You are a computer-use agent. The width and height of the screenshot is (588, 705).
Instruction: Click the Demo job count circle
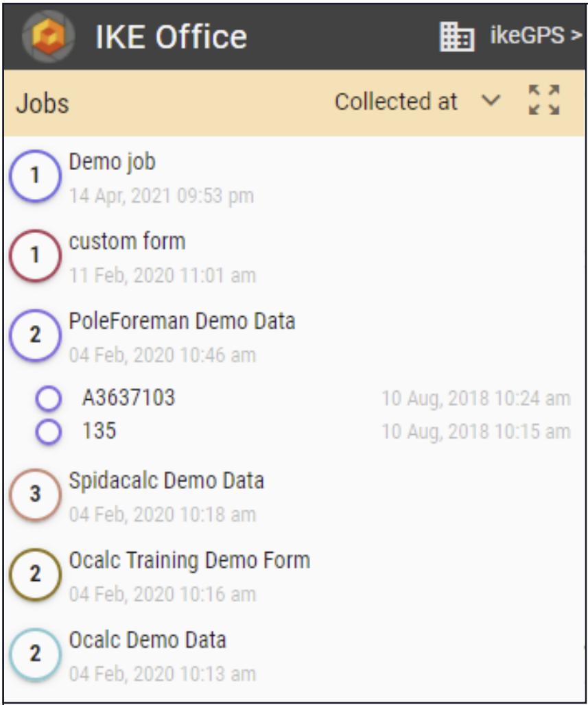pos(35,176)
